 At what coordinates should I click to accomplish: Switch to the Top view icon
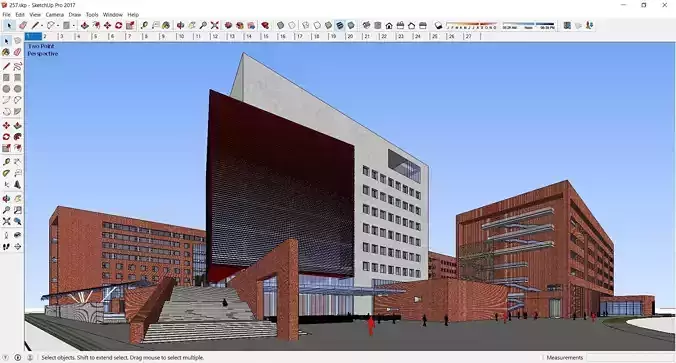coord(378,26)
